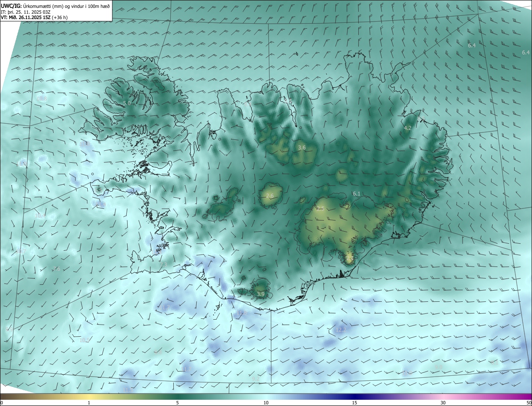The image size is (532, 406).
Task: Click the '9.2' value near the bottom edge
Action: 256,379
